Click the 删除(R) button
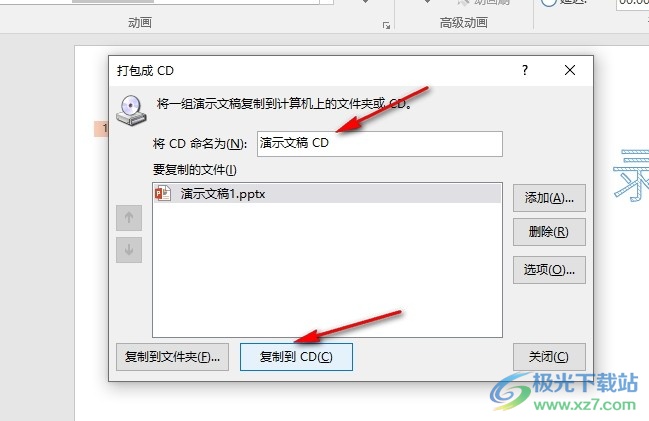649x421 pixels. coord(549,232)
